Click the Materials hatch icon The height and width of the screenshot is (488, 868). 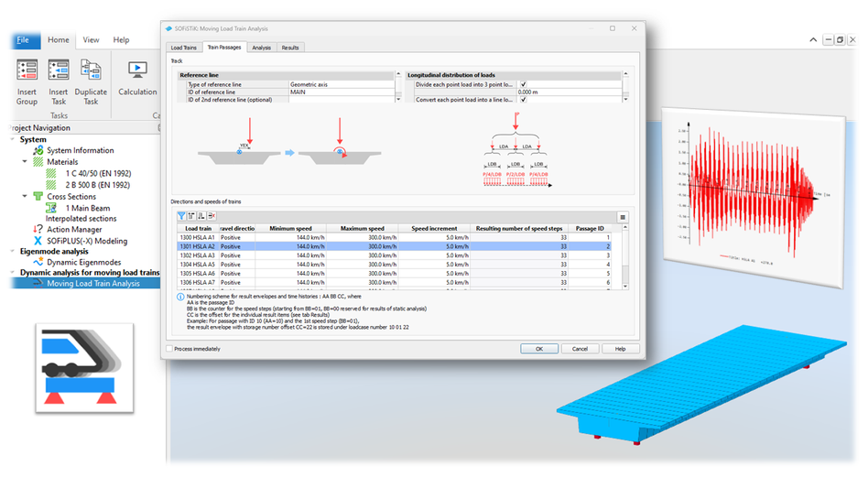click(x=38, y=162)
